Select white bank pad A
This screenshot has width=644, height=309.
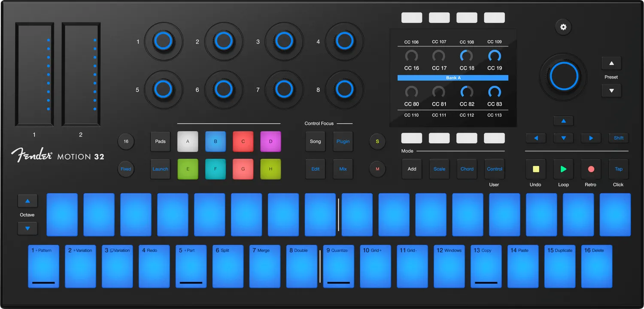click(x=188, y=142)
